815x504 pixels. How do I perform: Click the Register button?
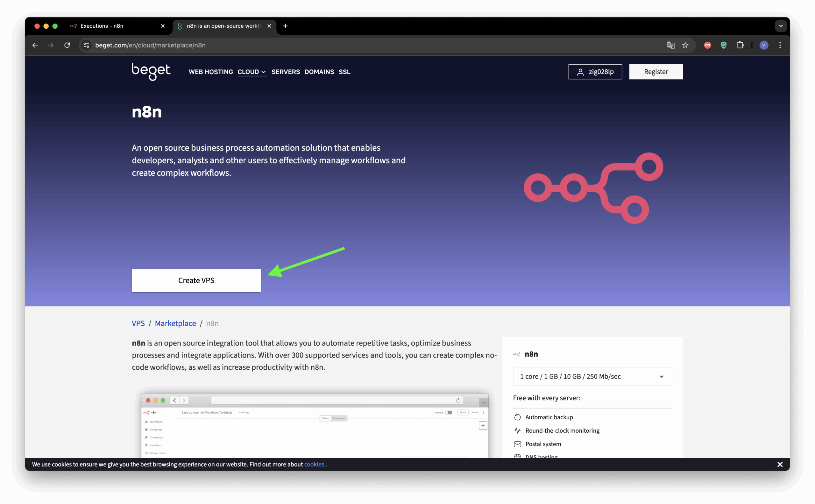656,72
